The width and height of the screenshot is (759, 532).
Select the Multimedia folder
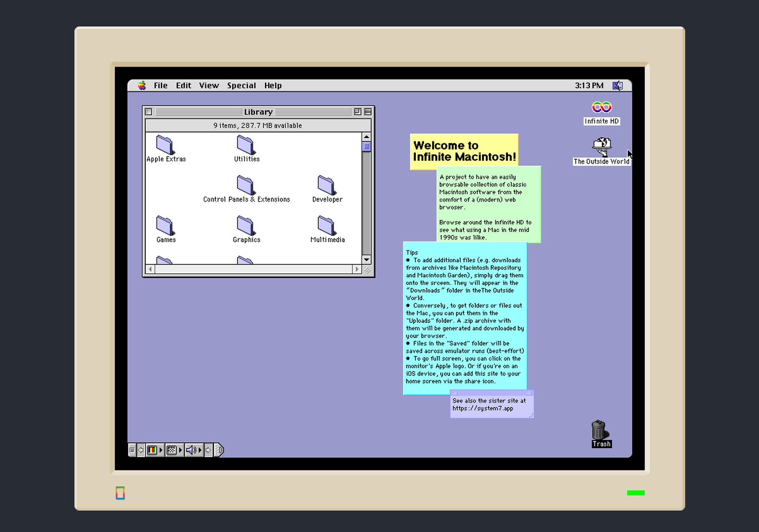327,229
